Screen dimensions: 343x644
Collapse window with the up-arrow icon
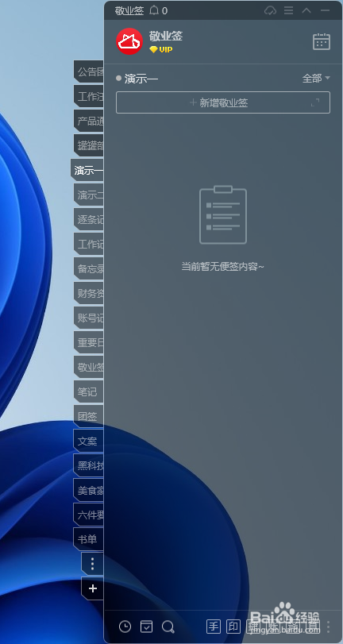(306, 10)
